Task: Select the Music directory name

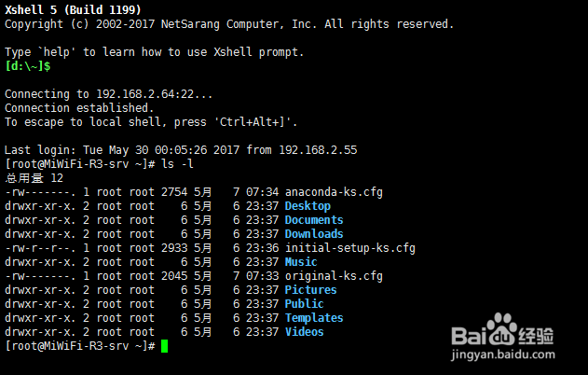Action: coord(301,262)
